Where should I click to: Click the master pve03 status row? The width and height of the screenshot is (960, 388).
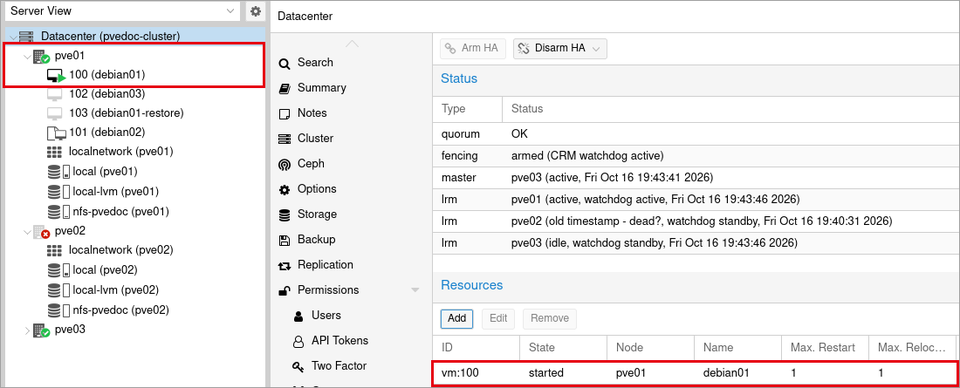696,177
